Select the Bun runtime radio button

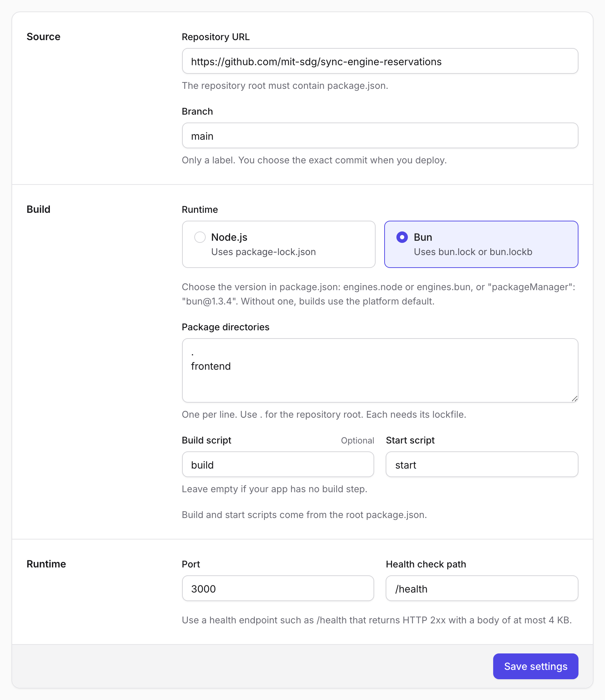click(x=402, y=237)
